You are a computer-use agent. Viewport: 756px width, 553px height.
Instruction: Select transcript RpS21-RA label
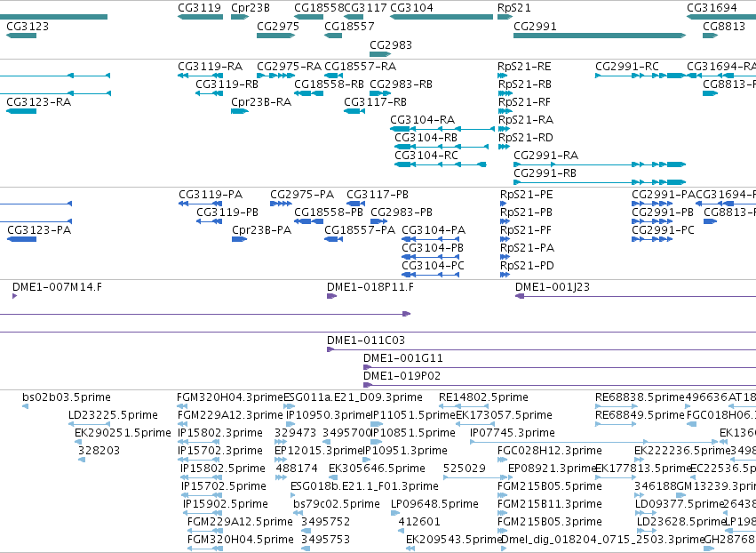526,120
